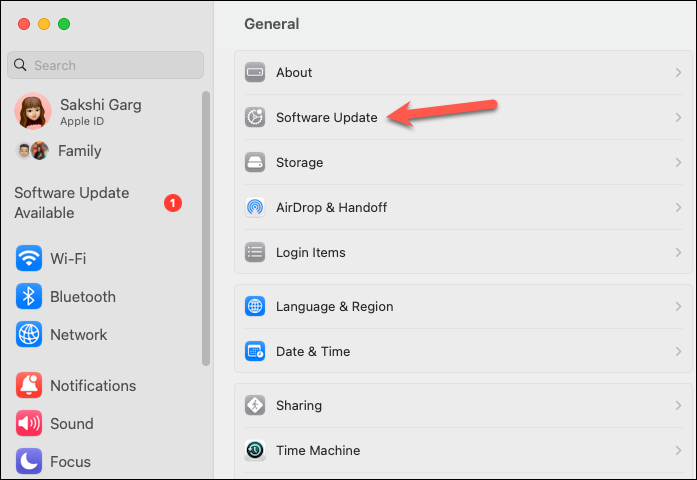Click the sidebar vertical scrollbar

point(205,228)
